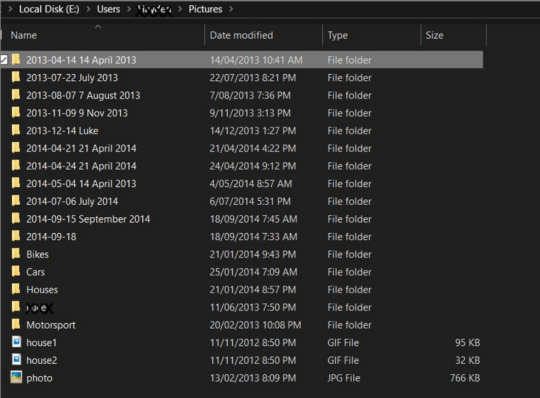Select the Motorsport folder name
The height and width of the screenshot is (398, 540).
[x=51, y=325]
